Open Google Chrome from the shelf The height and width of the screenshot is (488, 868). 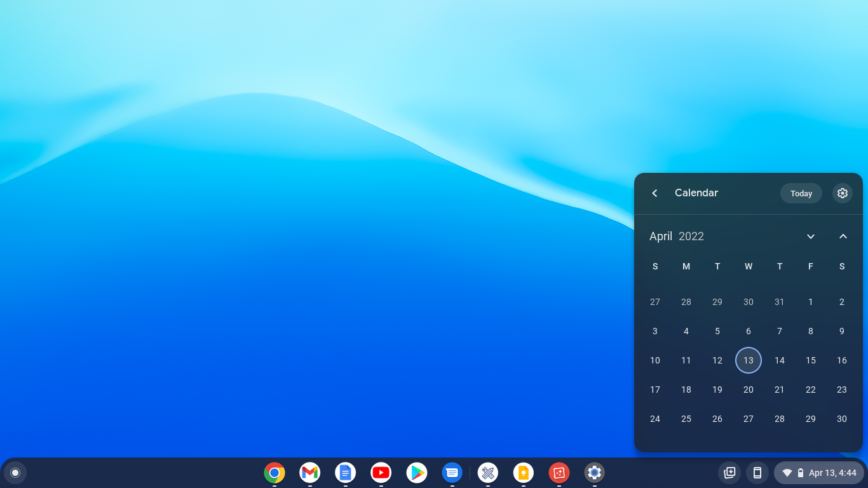tap(275, 473)
